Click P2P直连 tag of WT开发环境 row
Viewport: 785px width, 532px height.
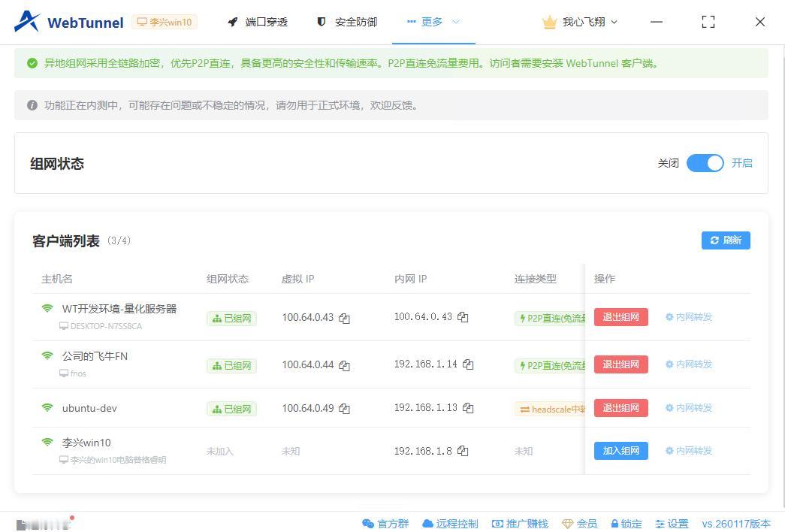(550, 318)
